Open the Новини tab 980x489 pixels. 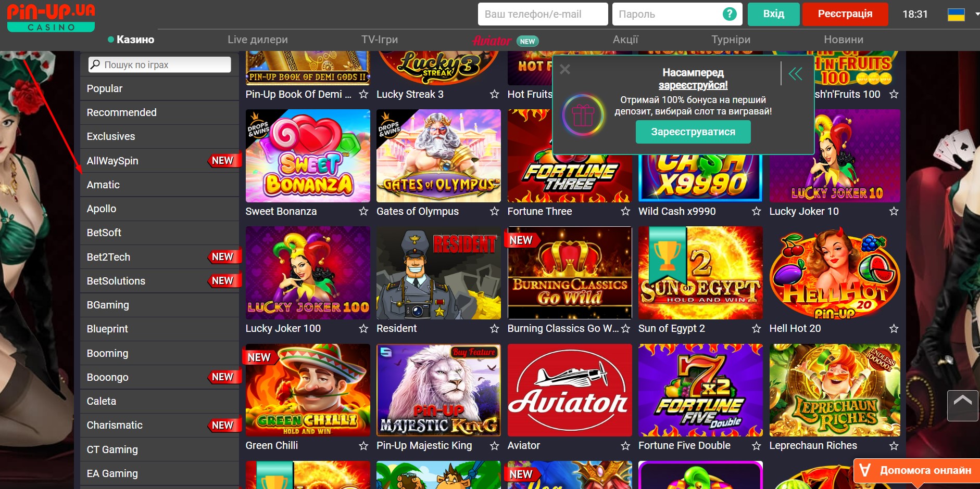click(843, 40)
